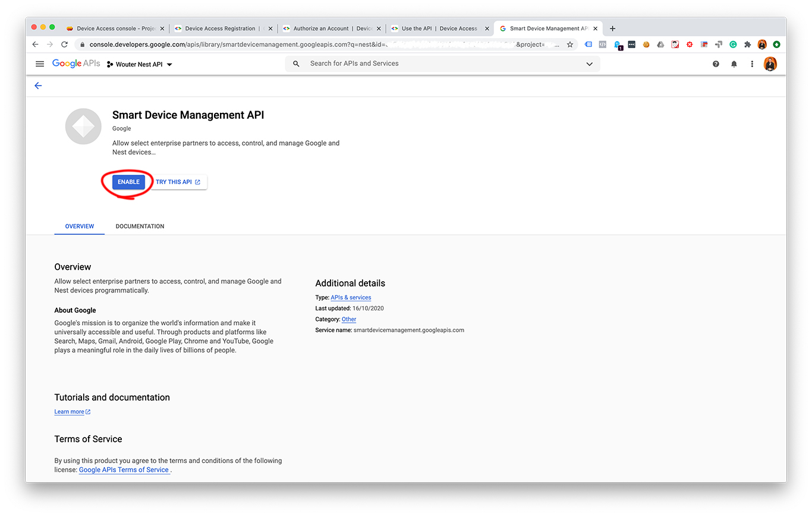Click the service name smartdevicemanagement.googleapis.com text
This screenshot has width=812, height=516.
408,330
